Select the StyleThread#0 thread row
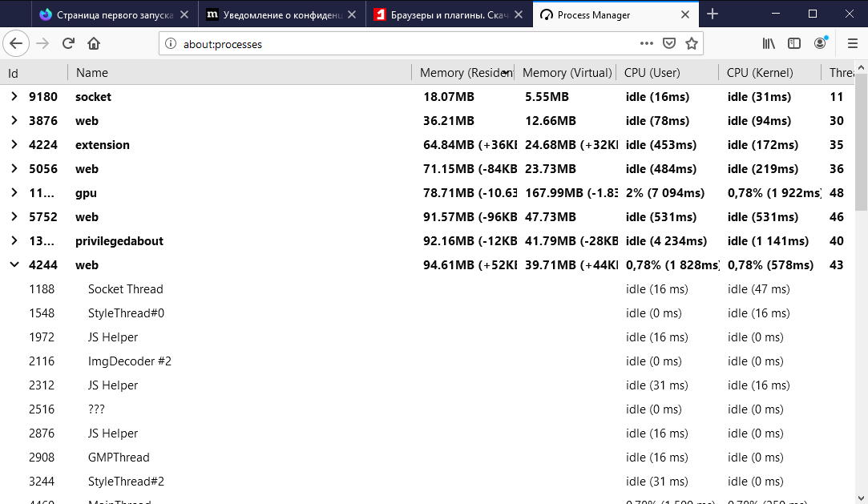868x504 pixels. (427, 313)
